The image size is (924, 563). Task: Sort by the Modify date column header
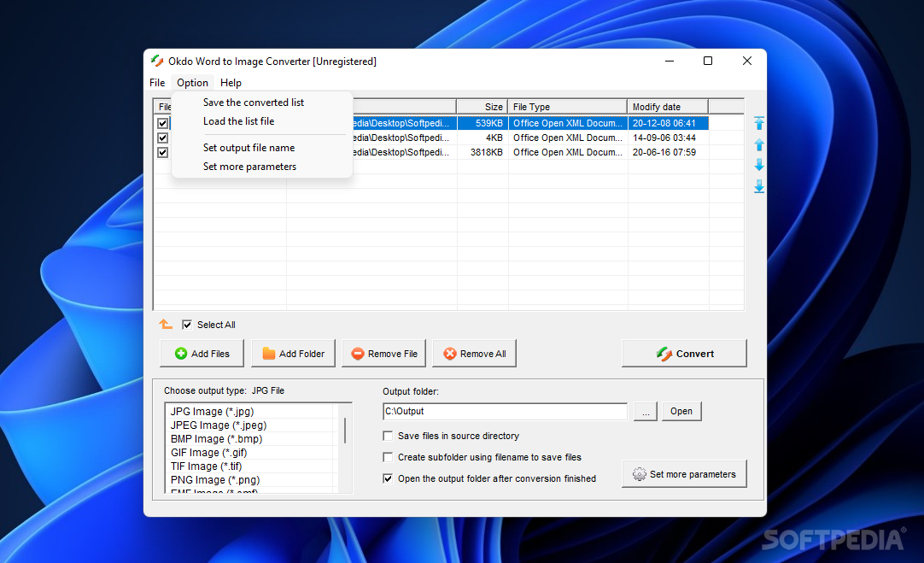668,107
